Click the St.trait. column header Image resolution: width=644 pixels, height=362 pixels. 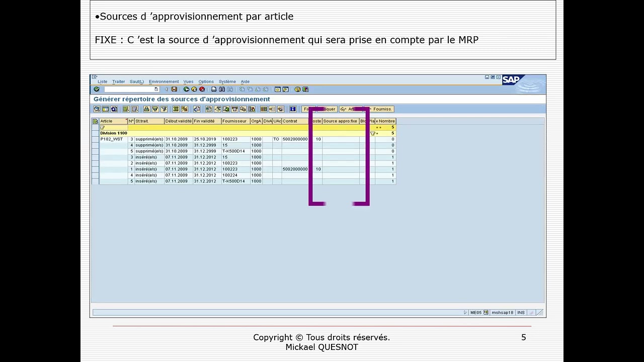pos(149,121)
